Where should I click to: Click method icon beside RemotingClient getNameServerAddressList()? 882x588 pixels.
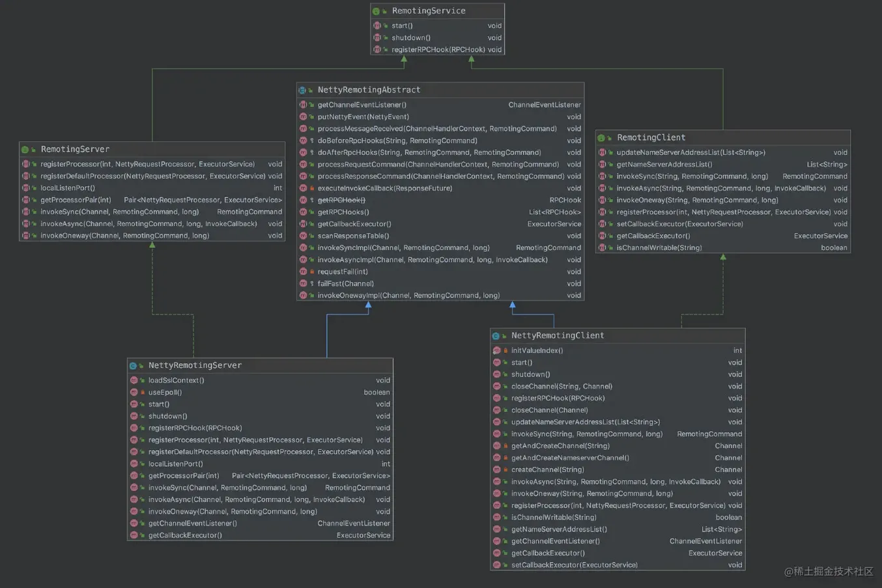[x=603, y=164]
